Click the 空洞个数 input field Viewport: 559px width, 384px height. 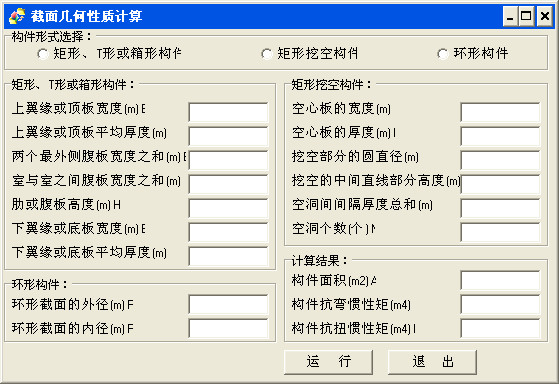500,232
